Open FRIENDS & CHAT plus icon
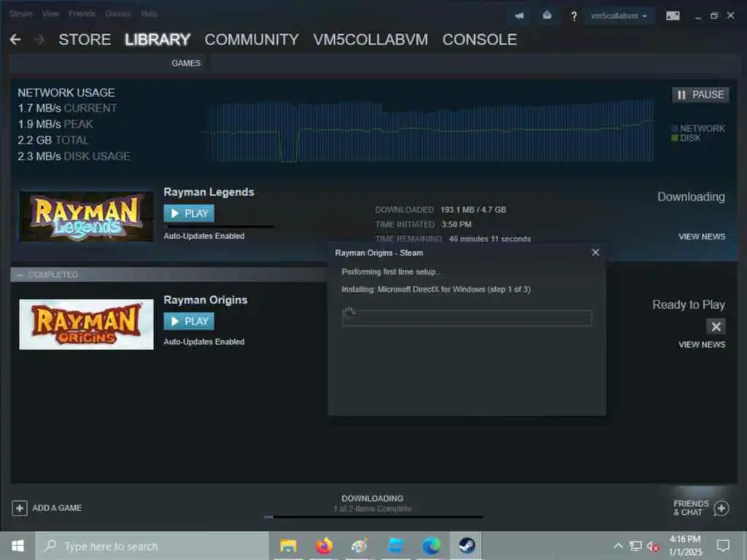This screenshot has height=560, width=747. click(x=721, y=508)
